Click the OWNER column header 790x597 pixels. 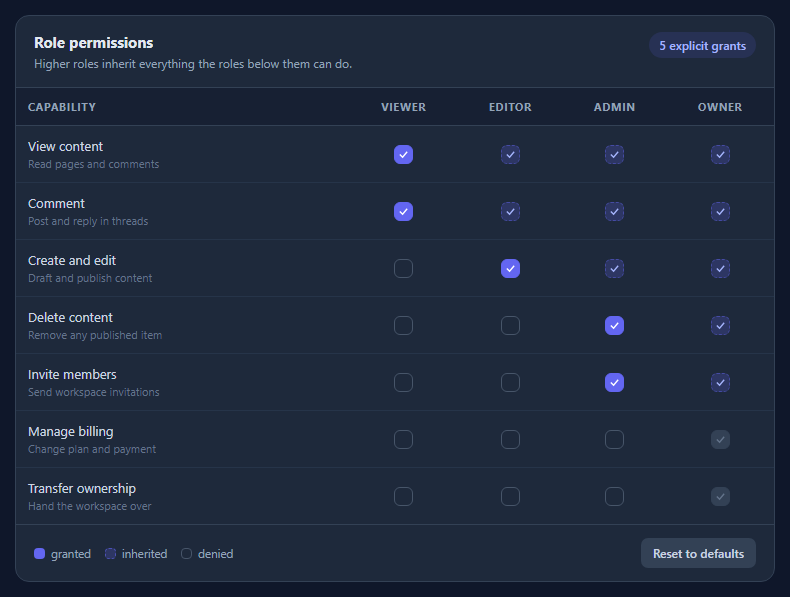pos(719,107)
